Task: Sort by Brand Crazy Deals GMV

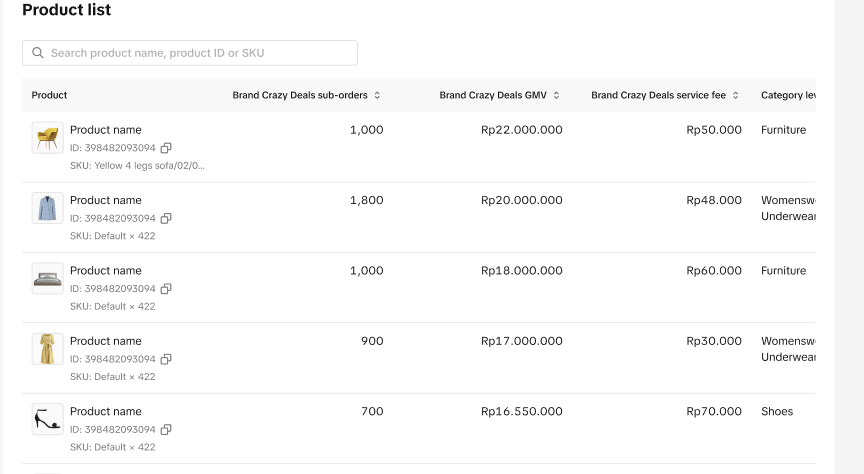Action: tap(556, 96)
